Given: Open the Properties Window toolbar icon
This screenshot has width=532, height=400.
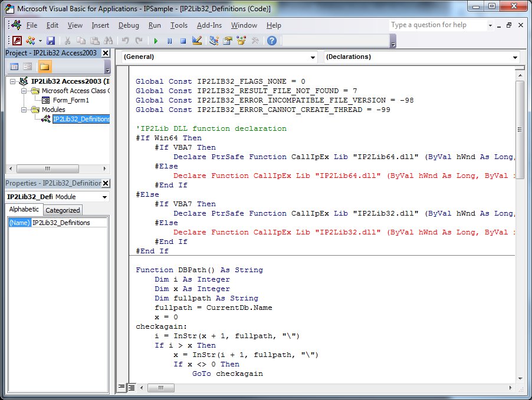Looking at the screenshot, I should coord(228,41).
